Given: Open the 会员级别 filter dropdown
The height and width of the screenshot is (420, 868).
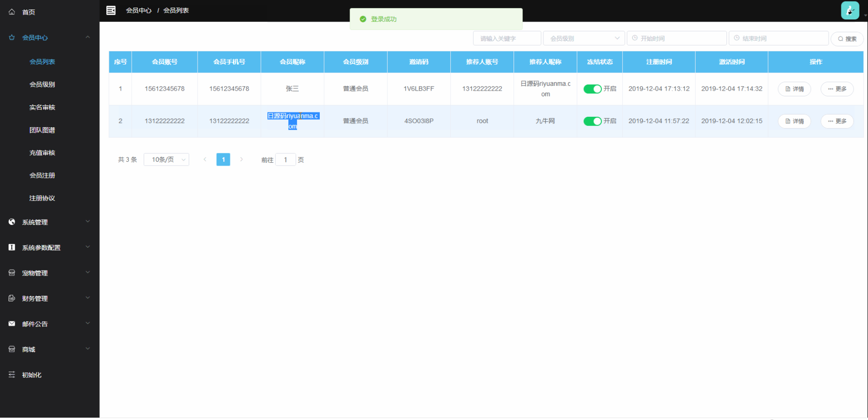Looking at the screenshot, I should [584, 38].
